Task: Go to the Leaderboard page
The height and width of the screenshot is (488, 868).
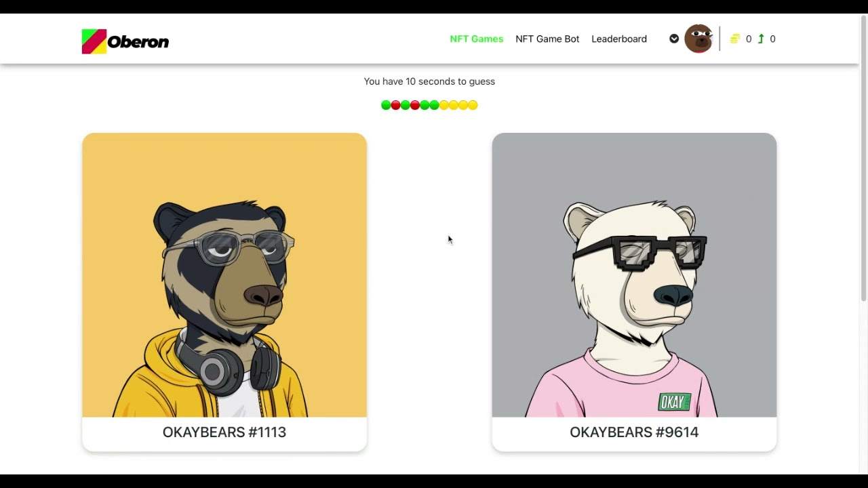Action: point(619,39)
